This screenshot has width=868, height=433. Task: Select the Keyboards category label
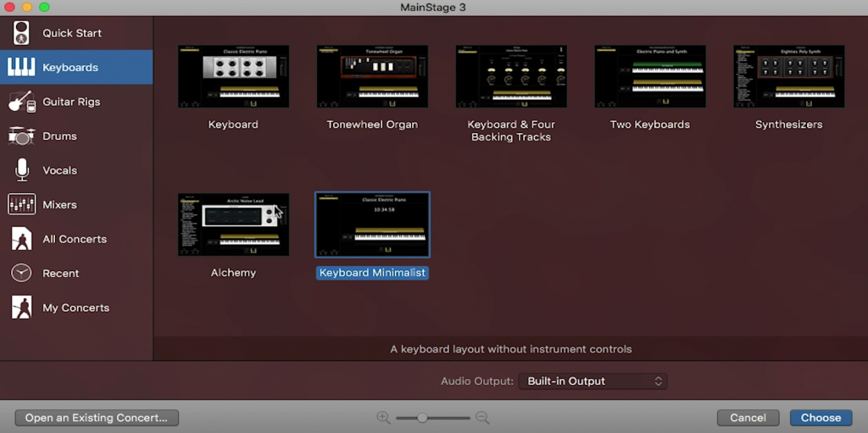[x=70, y=68]
